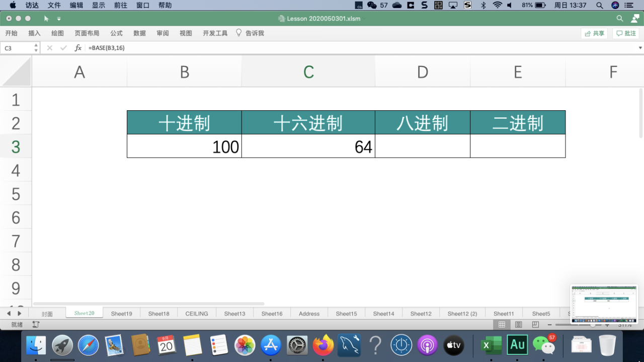The width and height of the screenshot is (644, 362).
Task: Open MySQL Workbench from the Dock
Action: pos(349,345)
